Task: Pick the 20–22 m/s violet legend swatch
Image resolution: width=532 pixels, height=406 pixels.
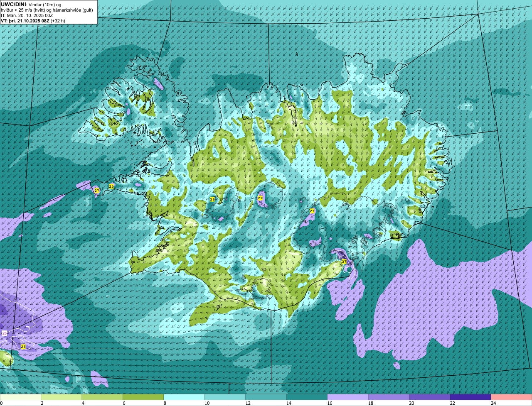Action: click(x=429, y=397)
